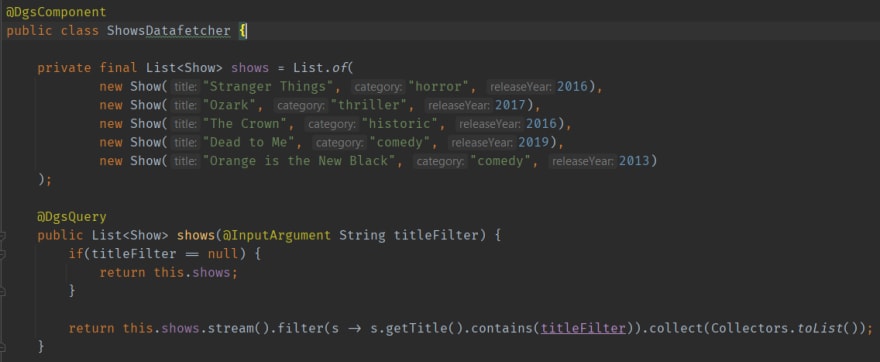This screenshot has height=362, width=880.
Task: Click "comedy" on the Dead to Me row
Action: (400, 142)
